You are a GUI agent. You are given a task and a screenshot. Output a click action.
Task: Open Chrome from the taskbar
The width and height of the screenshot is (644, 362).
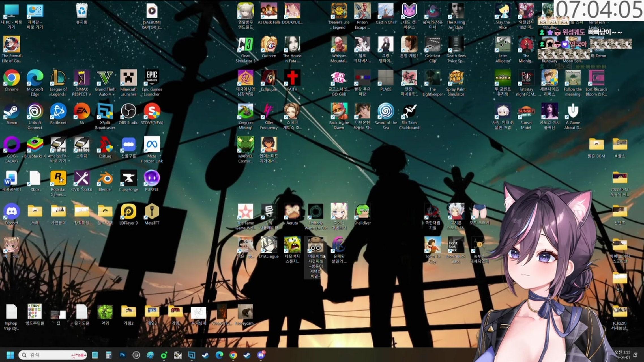coord(233,355)
